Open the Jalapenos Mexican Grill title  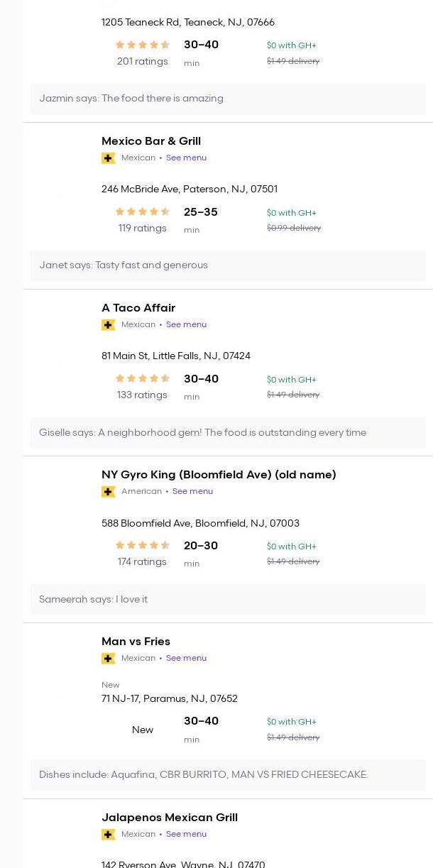coord(170,818)
